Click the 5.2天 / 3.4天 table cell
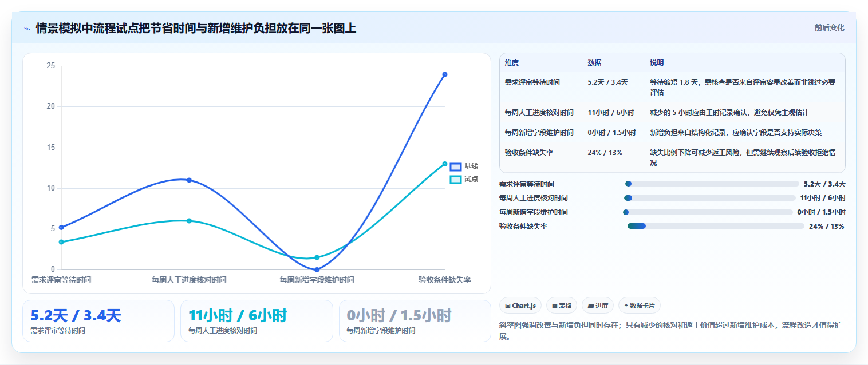868x365 pixels. (x=607, y=82)
